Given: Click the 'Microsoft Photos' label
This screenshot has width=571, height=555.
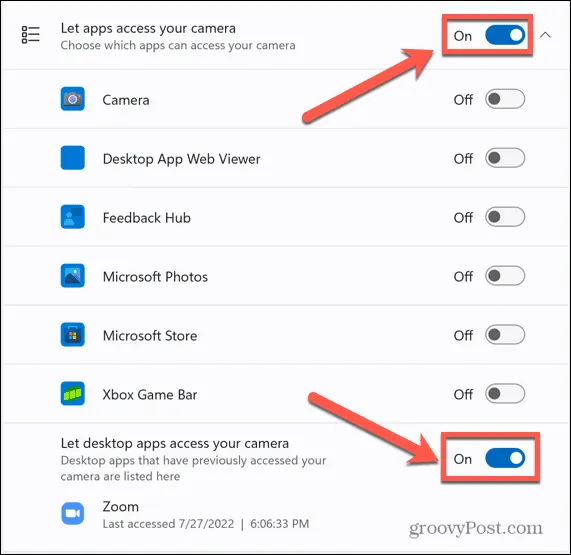Looking at the screenshot, I should 155,277.
